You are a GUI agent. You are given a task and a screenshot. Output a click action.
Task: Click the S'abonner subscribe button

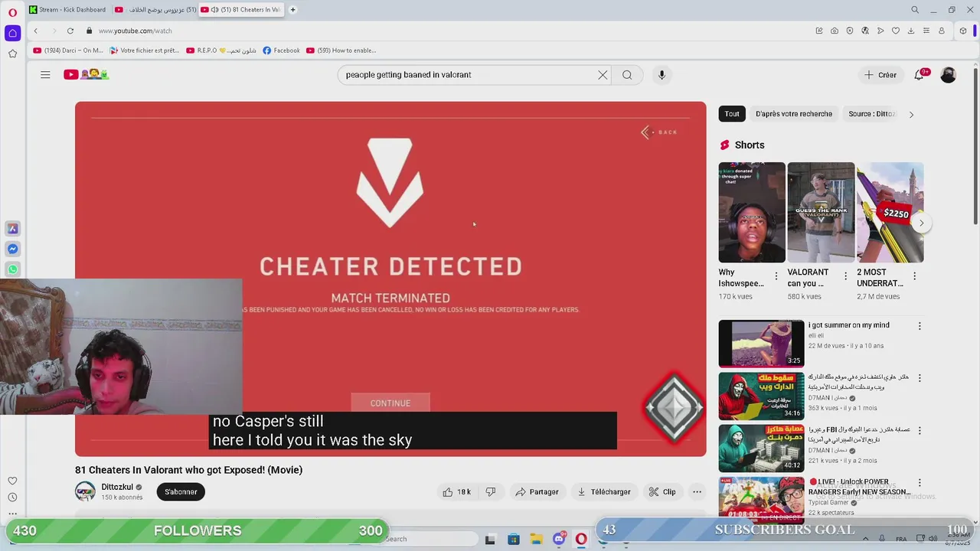[x=181, y=492]
